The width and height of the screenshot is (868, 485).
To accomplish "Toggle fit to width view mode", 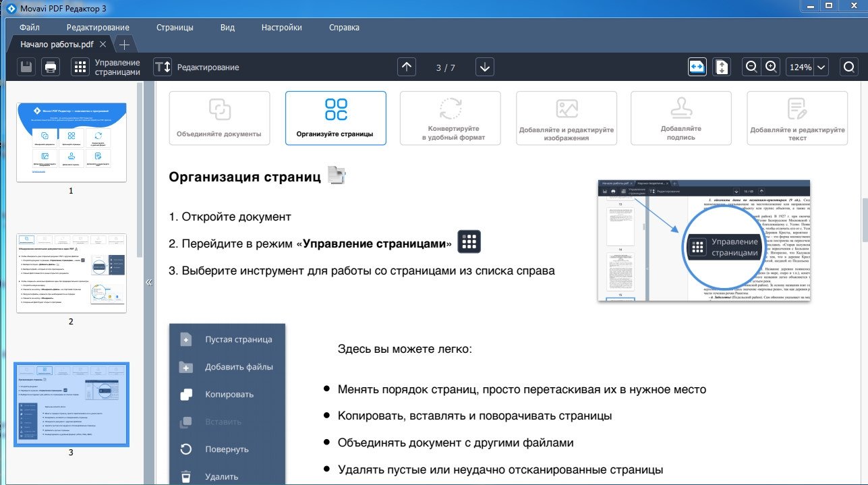I will click(x=697, y=67).
